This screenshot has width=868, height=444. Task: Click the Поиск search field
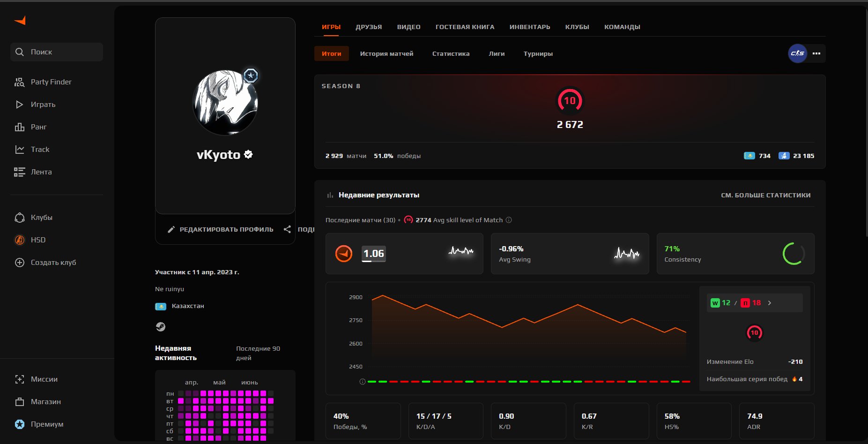(x=56, y=52)
